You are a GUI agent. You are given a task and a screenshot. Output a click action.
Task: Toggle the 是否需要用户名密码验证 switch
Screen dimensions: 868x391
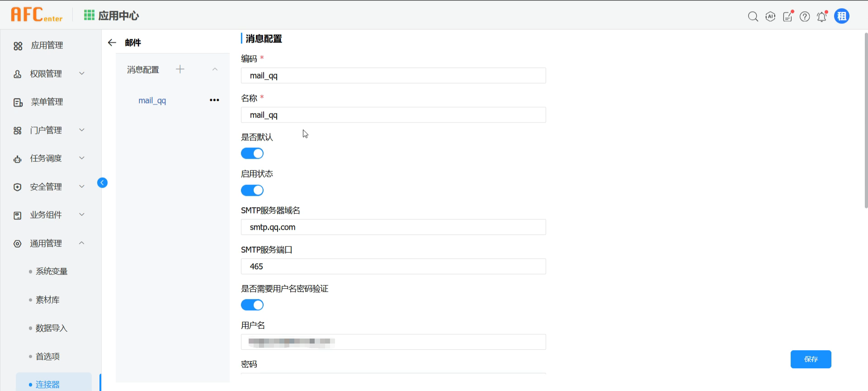click(252, 305)
